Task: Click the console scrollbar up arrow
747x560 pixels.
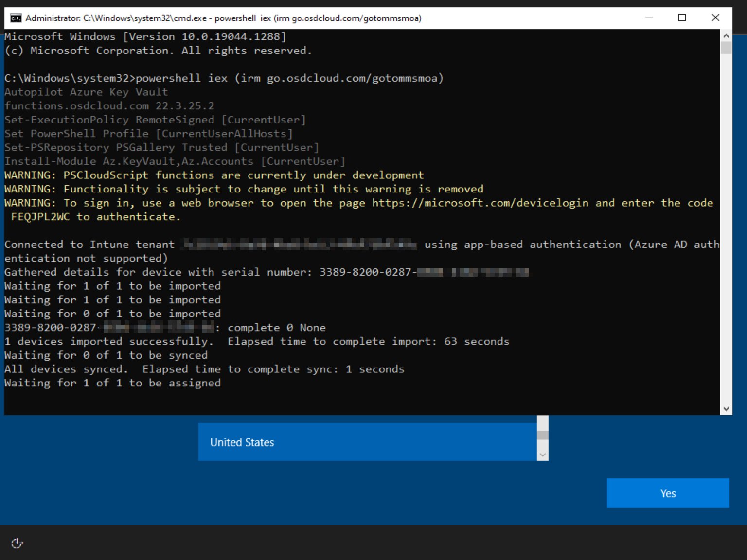Action: tap(725, 35)
